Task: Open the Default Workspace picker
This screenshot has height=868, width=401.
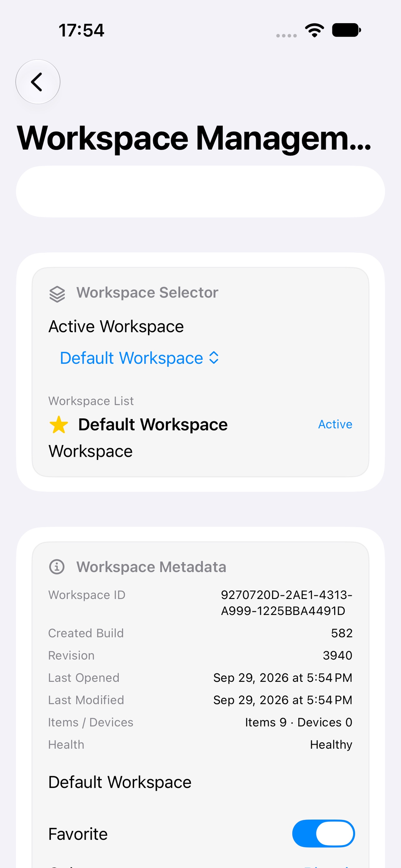Action: (x=139, y=358)
